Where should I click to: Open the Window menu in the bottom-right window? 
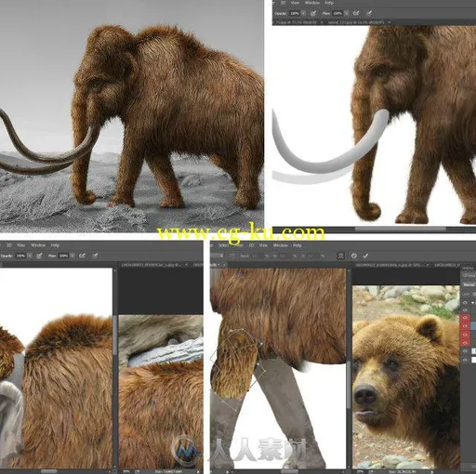point(280,245)
